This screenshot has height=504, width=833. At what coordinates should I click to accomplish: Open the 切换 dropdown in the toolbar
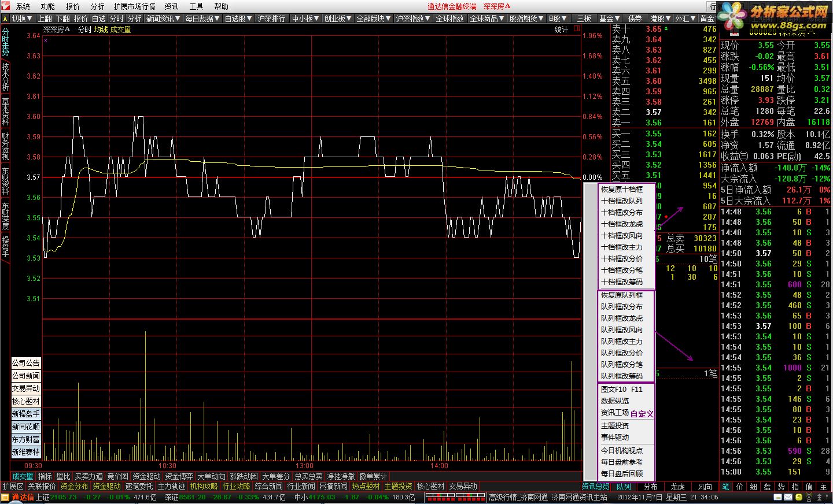click(x=23, y=18)
